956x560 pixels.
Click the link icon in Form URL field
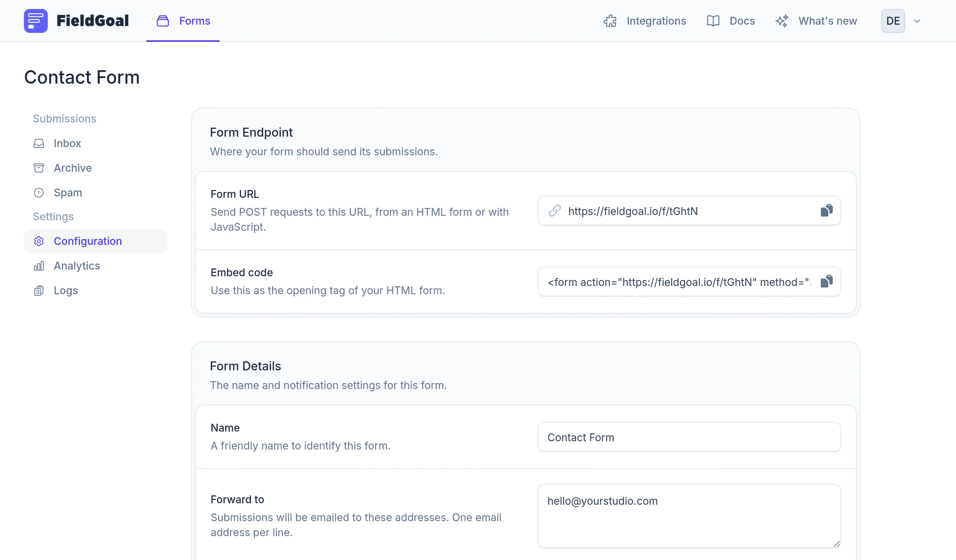(555, 211)
